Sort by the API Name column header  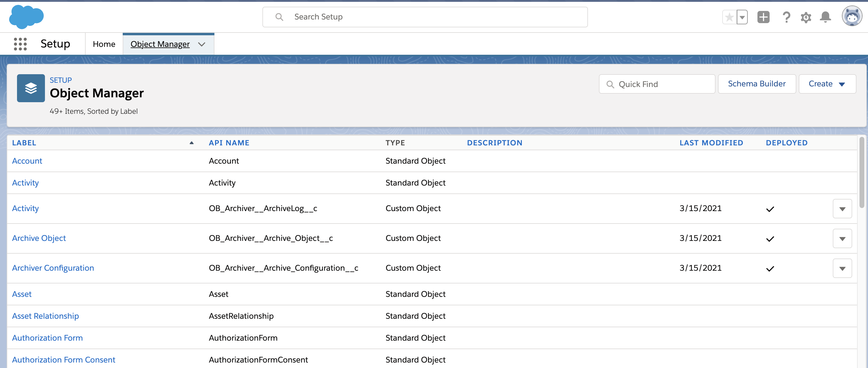pyautogui.click(x=229, y=143)
